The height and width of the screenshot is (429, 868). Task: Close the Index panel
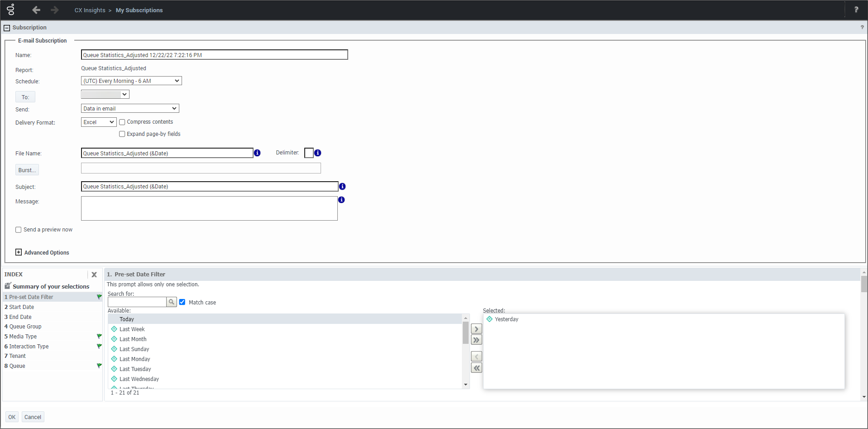coord(94,275)
